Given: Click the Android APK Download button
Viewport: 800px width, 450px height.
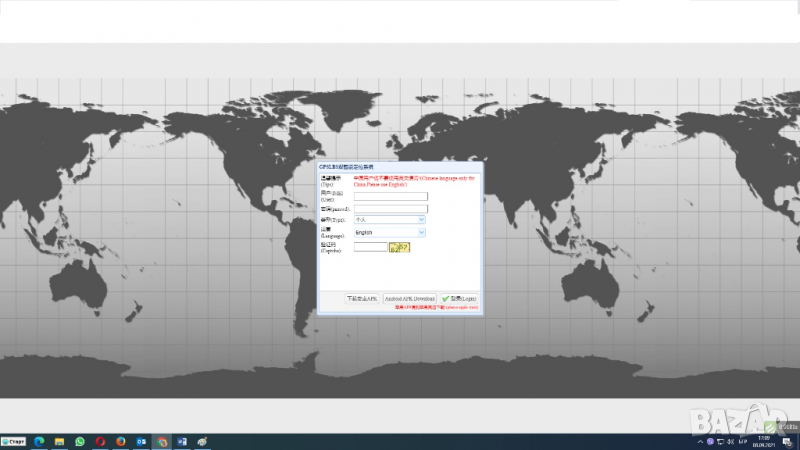Looking at the screenshot, I should point(410,299).
